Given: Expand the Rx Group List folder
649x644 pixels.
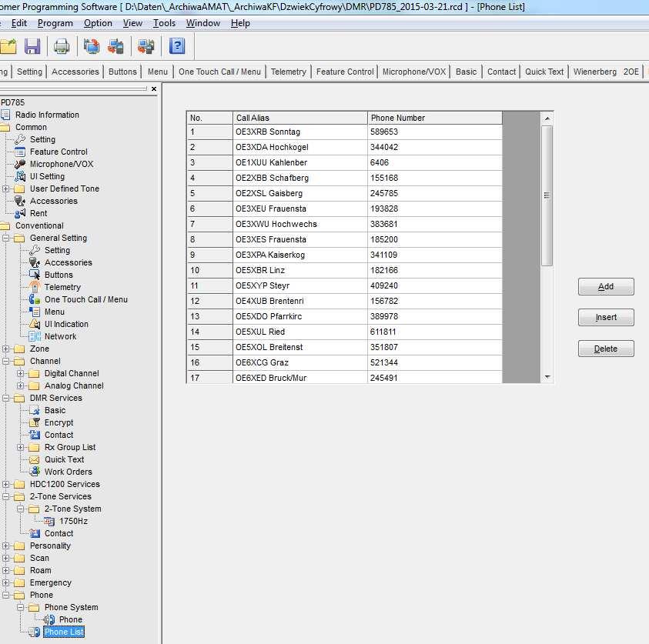Looking at the screenshot, I should [20, 447].
